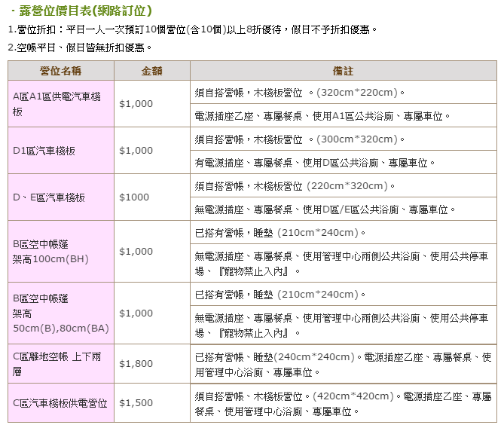Select the A區A1區供電汽車棧板 site name cell
This screenshot has width=504, height=428.
tap(61, 103)
